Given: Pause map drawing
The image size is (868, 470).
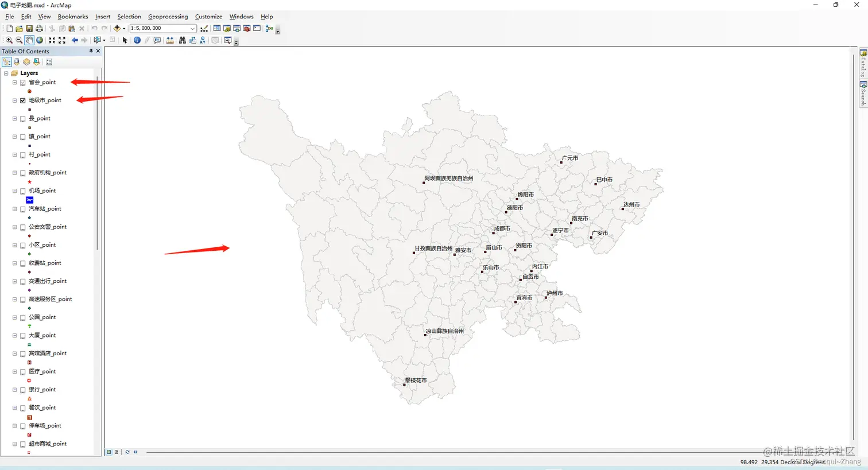Looking at the screenshot, I should click(135, 452).
